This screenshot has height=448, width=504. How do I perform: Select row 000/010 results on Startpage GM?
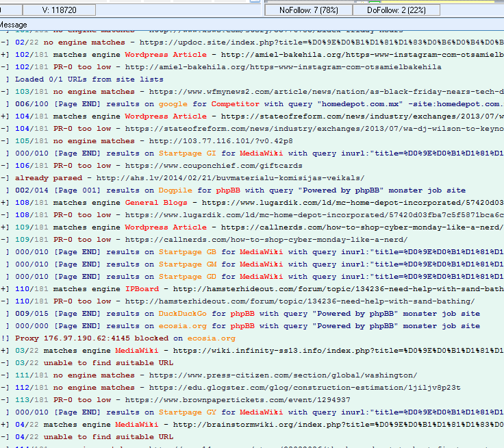(x=252, y=264)
